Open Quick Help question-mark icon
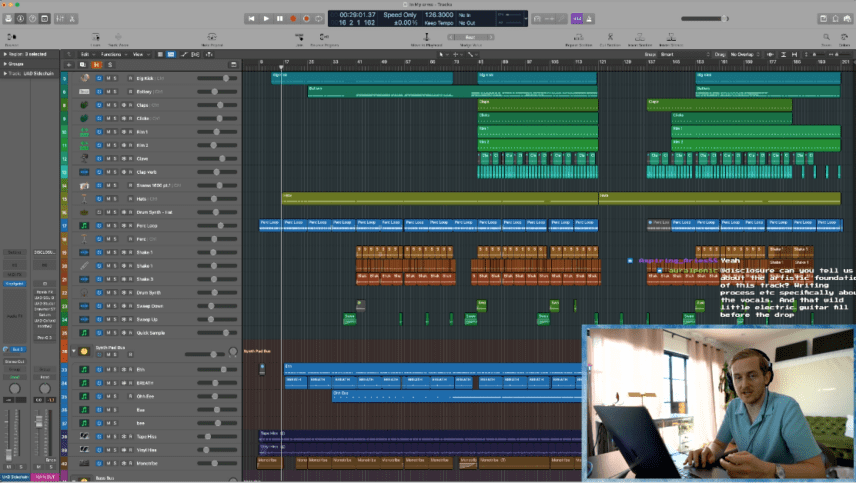 tap(32, 19)
